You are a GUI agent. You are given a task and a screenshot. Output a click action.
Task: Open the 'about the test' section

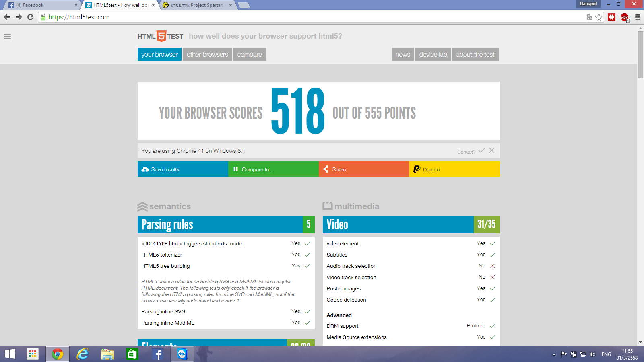pos(475,54)
